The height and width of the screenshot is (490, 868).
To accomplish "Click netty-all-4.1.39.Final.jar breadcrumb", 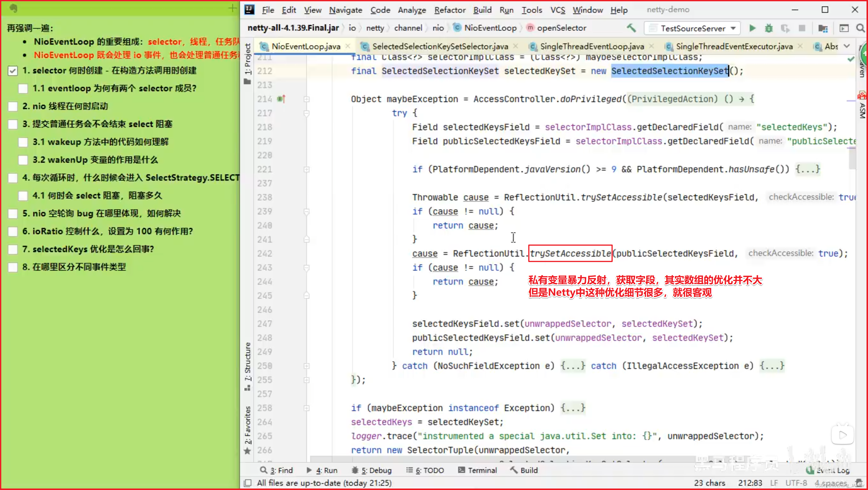I will (x=293, y=28).
